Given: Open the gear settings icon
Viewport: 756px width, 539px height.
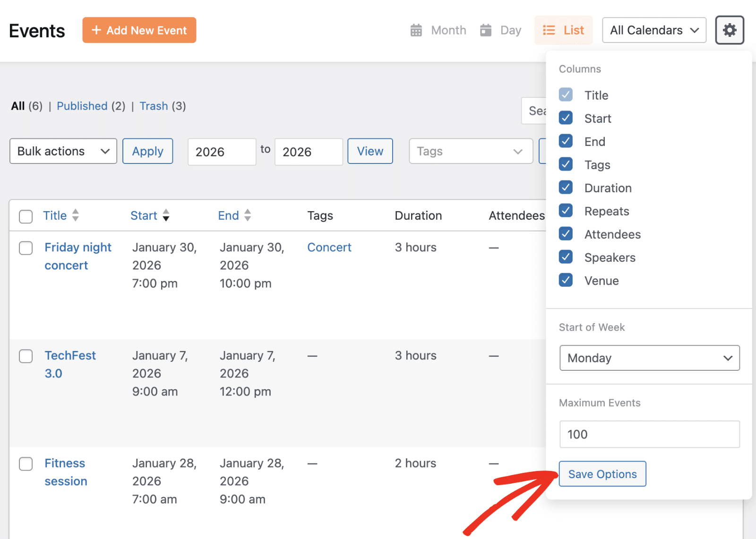Looking at the screenshot, I should pyautogui.click(x=729, y=30).
